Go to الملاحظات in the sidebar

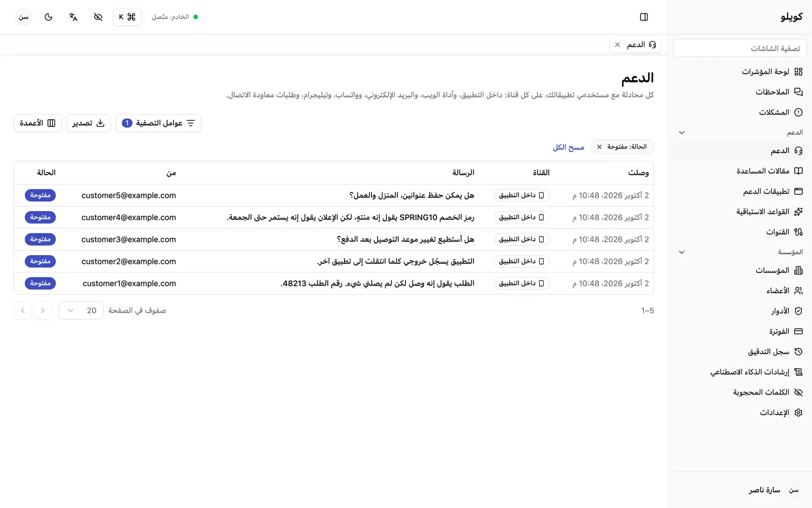740,92
